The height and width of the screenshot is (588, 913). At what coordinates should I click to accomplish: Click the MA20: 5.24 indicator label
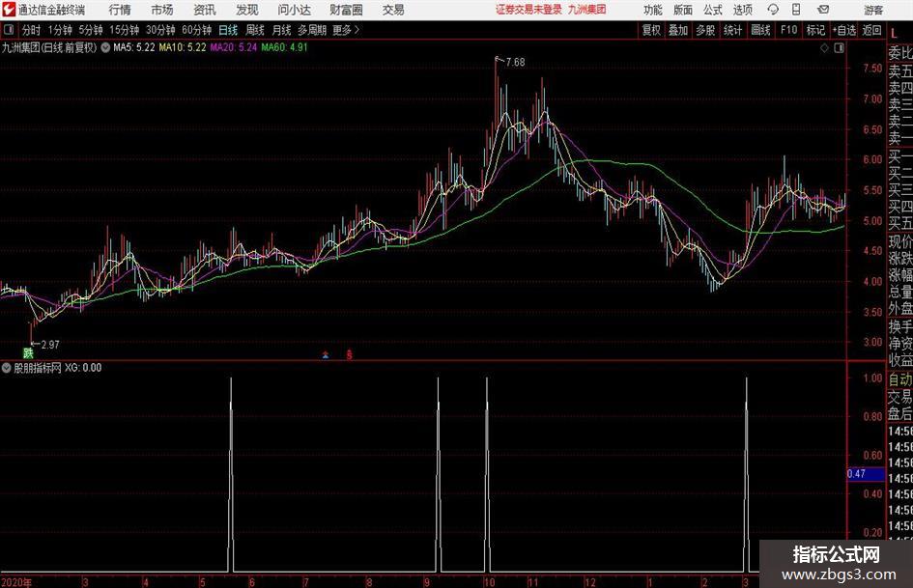(x=233, y=47)
